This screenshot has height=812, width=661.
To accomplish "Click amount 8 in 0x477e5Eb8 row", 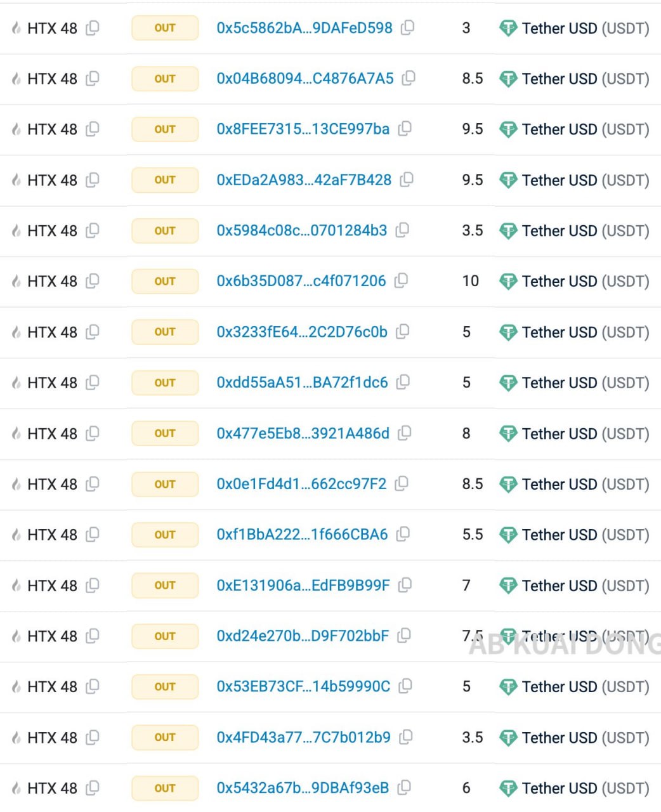I will pyautogui.click(x=466, y=433).
